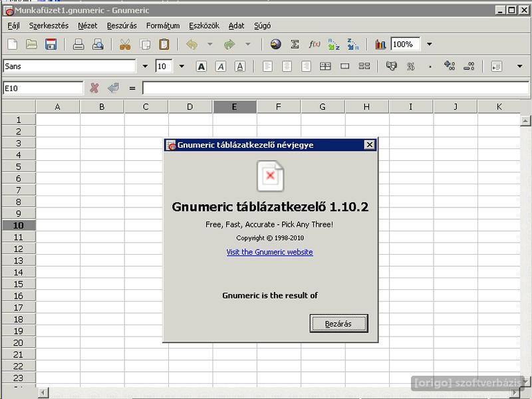Screen dimensions: 532x399
Task: Click the horizontal scrollbar left arrow
Action: coord(43,393)
